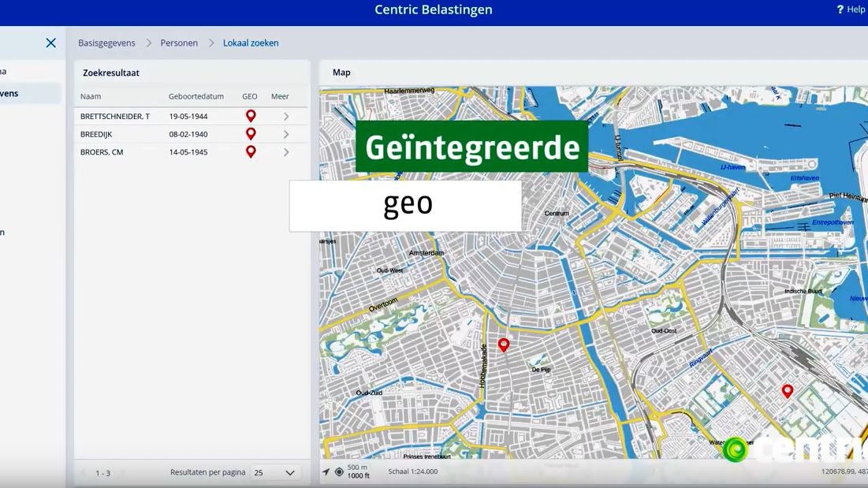Open Resultaten per pagina dropdown
Image resolution: width=868 pixels, height=488 pixels.
click(275, 472)
